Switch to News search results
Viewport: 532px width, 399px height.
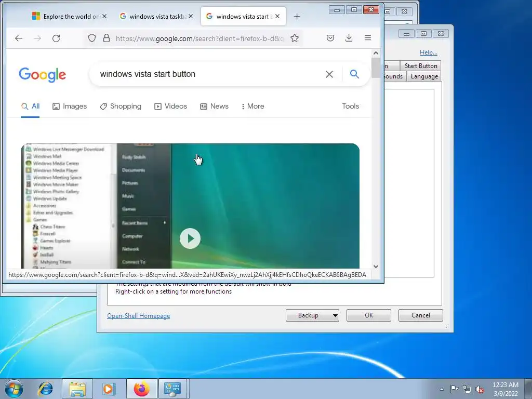tap(214, 106)
